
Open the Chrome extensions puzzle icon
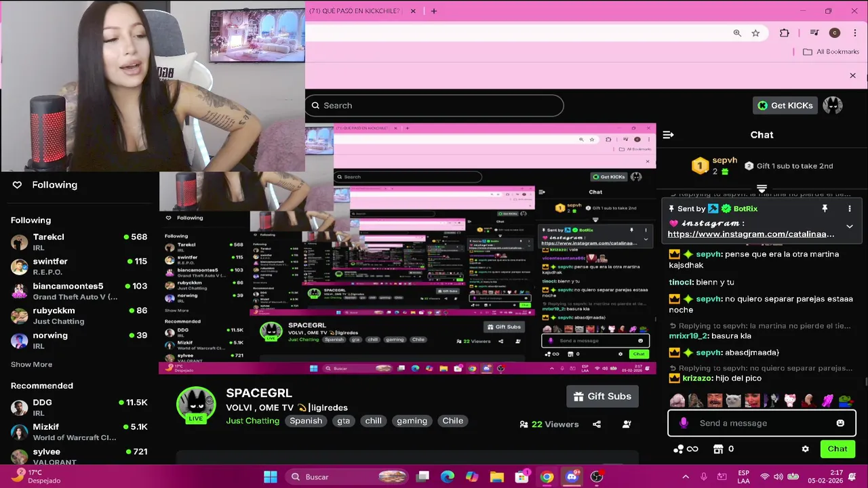785,33
